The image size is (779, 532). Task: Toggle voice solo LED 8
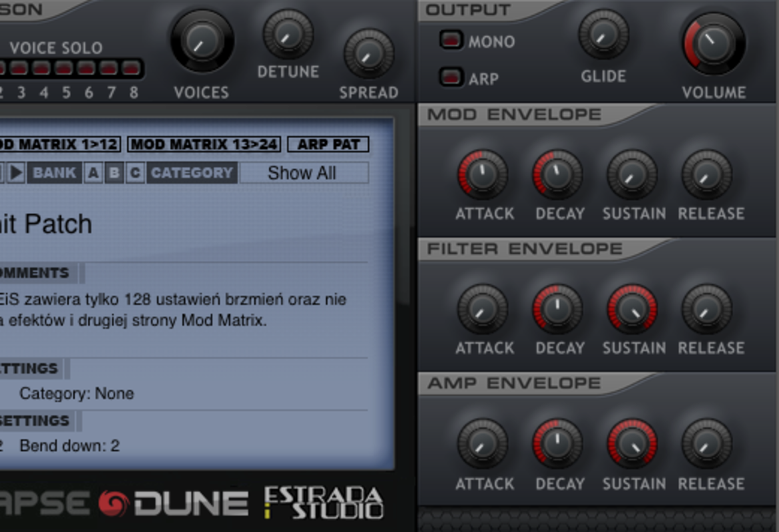131,68
